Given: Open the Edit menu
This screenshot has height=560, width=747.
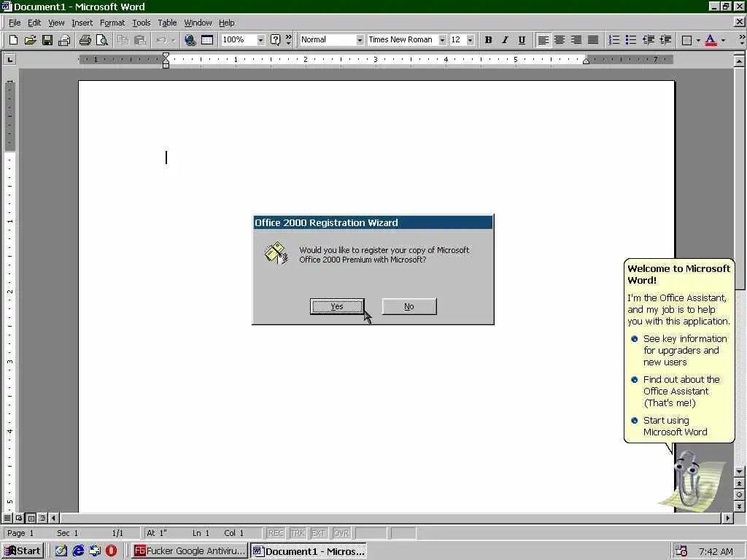Looking at the screenshot, I should click(x=34, y=23).
